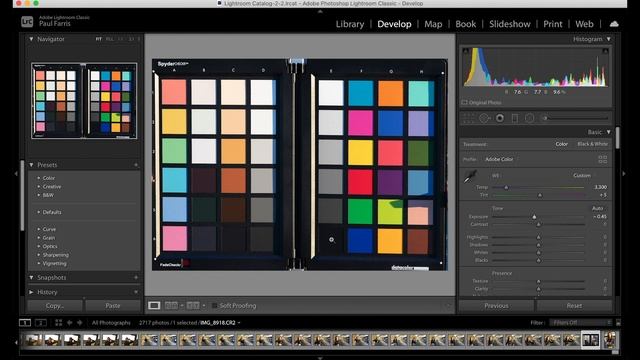Select second window display button 2
This screenshot has height=360, width=640.
(x=40, y=322)
